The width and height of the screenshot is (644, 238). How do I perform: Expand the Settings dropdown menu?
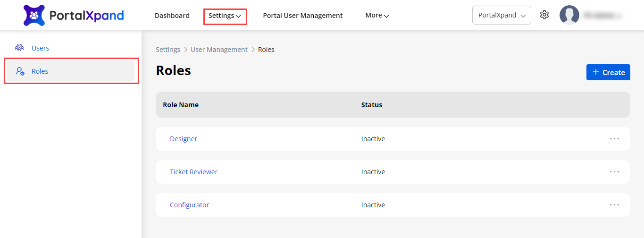tap(225, 16)
